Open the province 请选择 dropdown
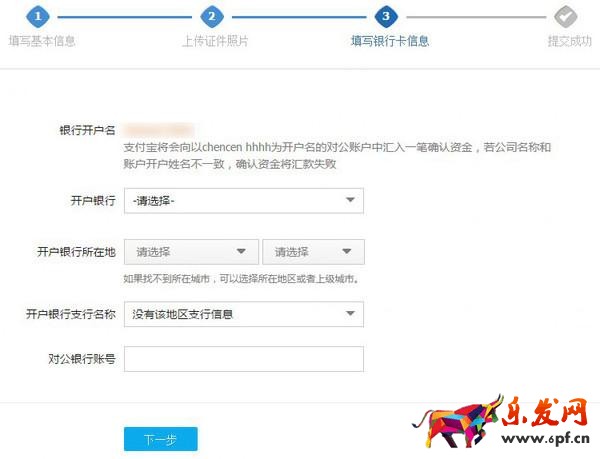 point(191,252)
